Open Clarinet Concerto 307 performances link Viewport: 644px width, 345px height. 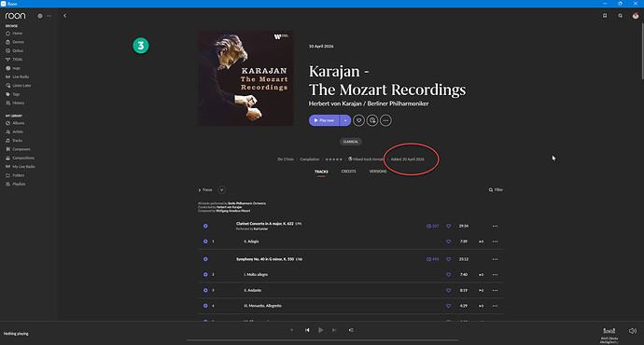(x=432, y=226)
